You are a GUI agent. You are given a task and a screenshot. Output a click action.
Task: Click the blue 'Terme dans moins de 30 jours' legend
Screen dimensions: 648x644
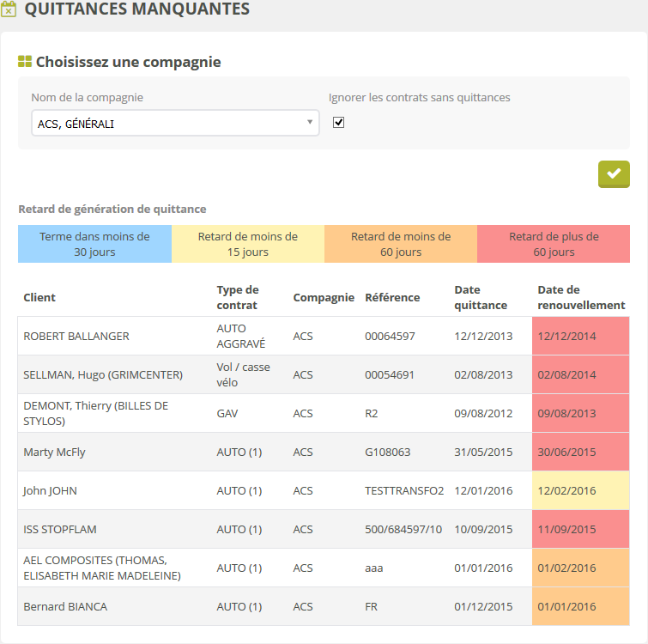coord(94,244)
